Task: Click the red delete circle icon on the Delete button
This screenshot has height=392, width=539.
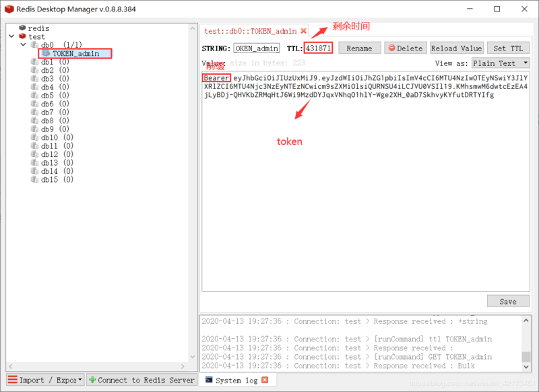Action: coord(393,47)
